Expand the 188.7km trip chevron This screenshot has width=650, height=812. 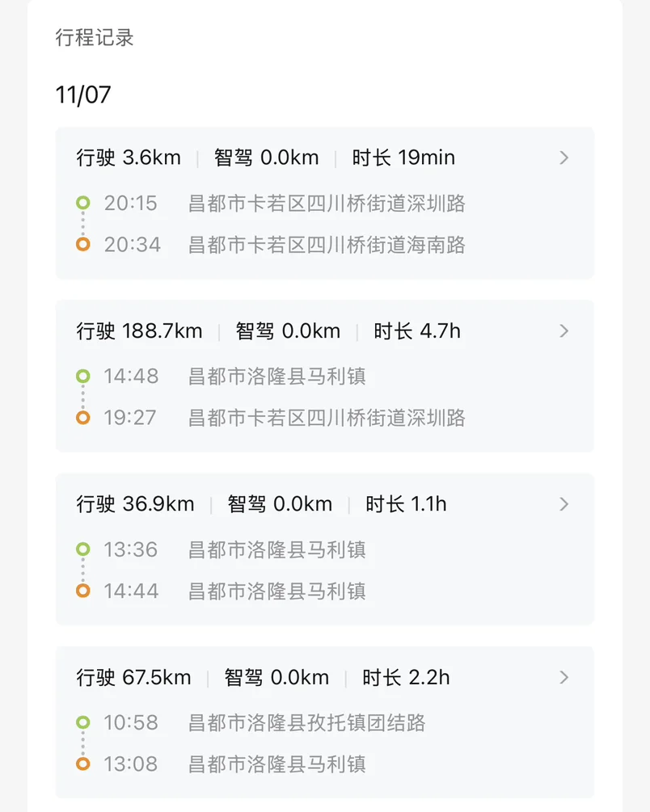[x=564, y=331]
